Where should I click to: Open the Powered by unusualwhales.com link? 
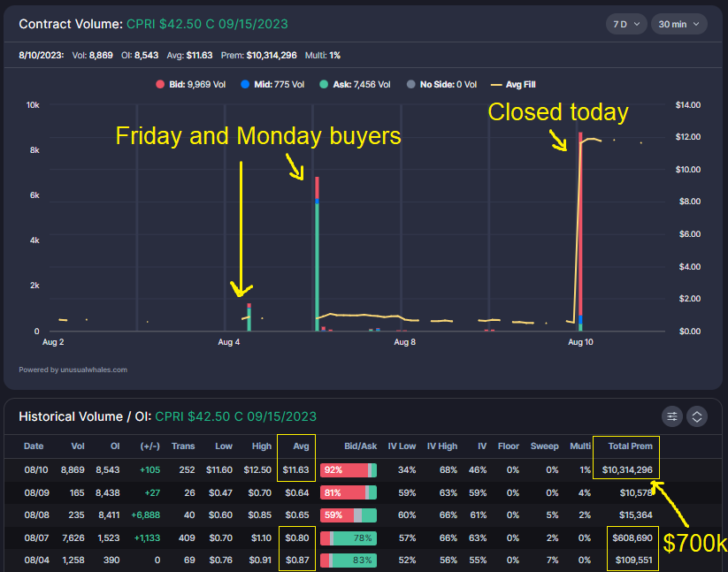pos(73,370)
